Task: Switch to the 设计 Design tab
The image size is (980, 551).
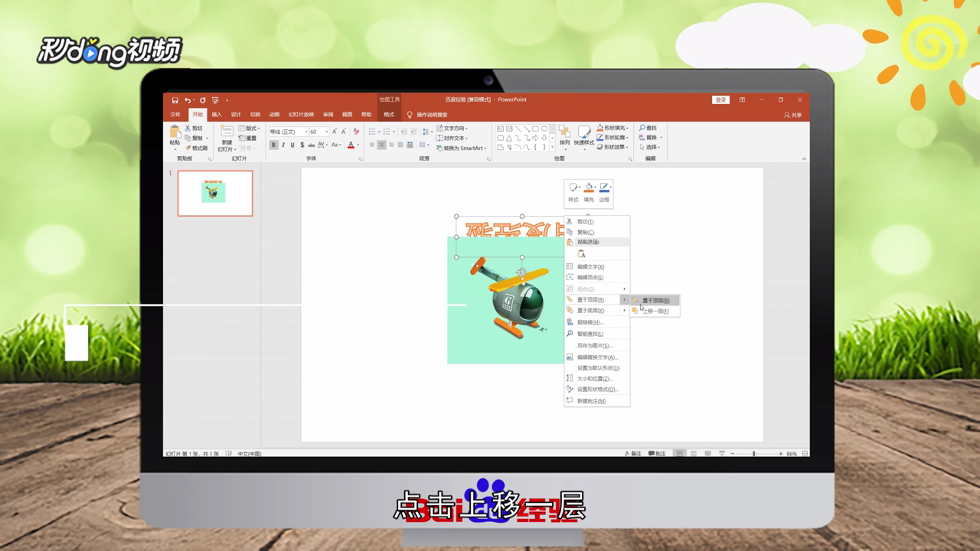Action: [x=236, y=115]
